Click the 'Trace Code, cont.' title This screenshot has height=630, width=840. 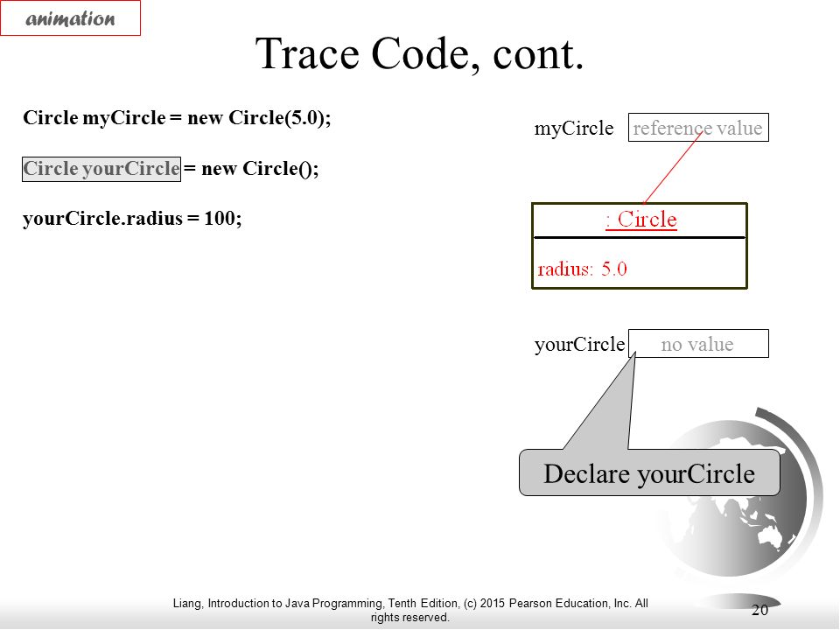click(x=419, y=54)
